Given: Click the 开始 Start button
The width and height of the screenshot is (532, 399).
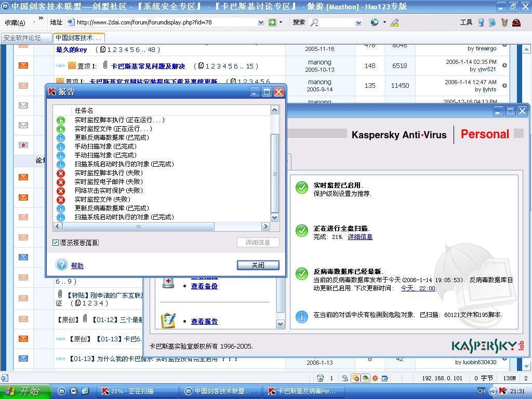Looking at the screenshot, I should coord(25,391).
